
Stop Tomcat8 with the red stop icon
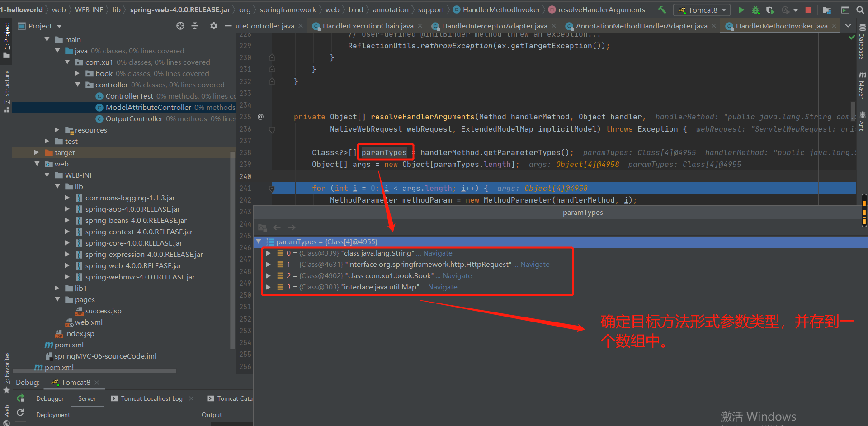point(808,9)
